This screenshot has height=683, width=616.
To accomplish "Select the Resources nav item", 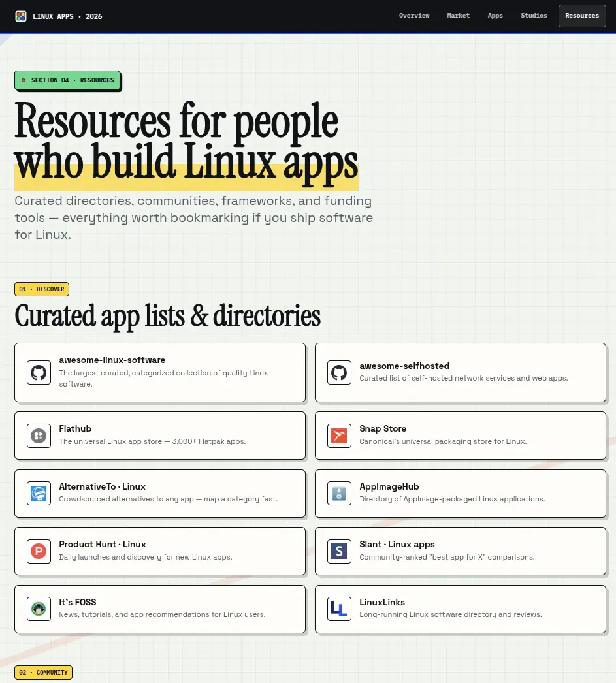I will pos(582,16).
